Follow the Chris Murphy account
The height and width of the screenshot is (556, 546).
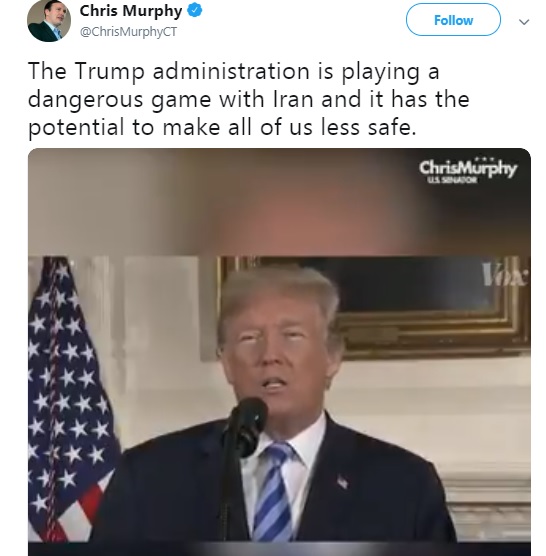[453, 20]
